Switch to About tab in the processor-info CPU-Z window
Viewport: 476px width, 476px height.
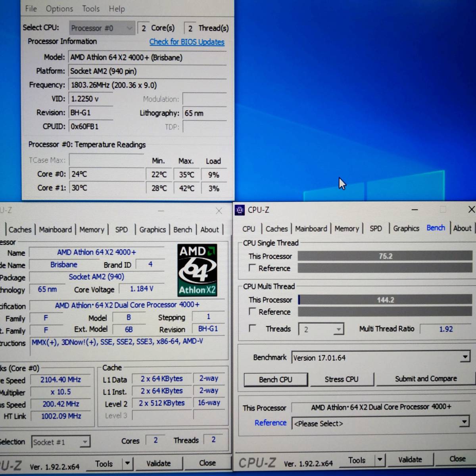(209, 230)
